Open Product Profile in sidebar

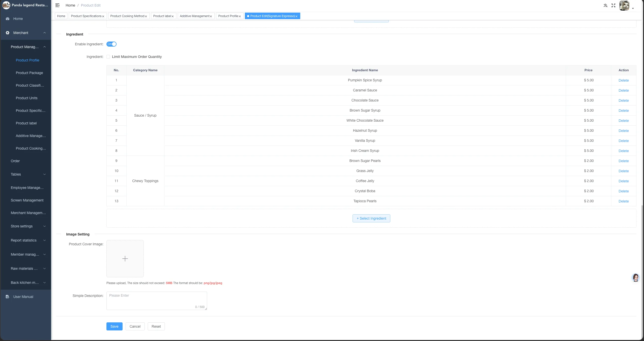pos(27,60)
